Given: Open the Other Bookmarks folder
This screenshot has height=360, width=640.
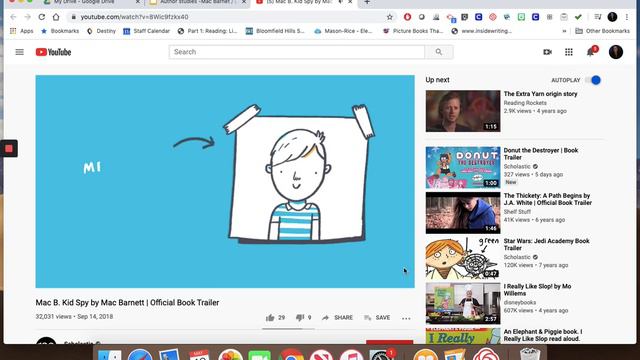Looking at the screenshot, I should point(602,31).
